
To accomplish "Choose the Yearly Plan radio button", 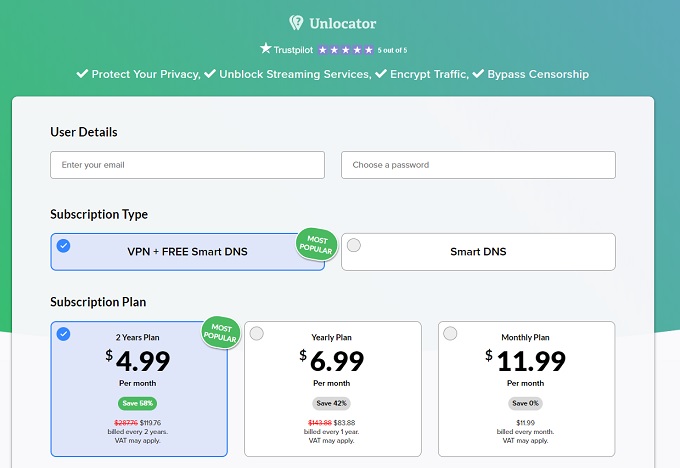I will tap(257, 333).
